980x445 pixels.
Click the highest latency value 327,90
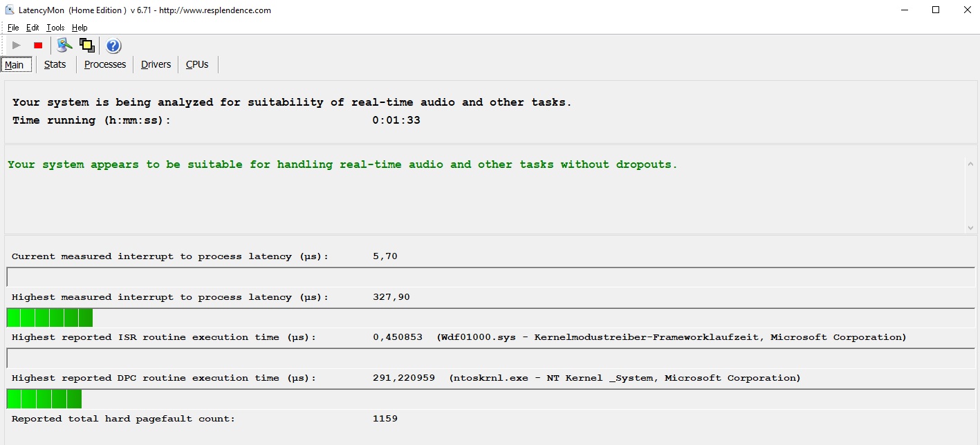click(391, 297)
